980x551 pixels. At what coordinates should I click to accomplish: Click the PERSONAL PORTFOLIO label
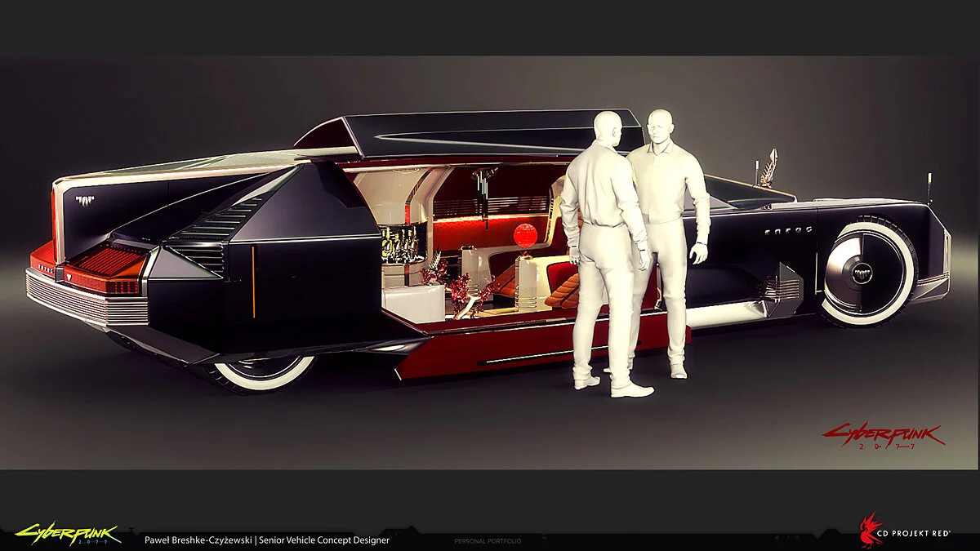coord(488,540)
